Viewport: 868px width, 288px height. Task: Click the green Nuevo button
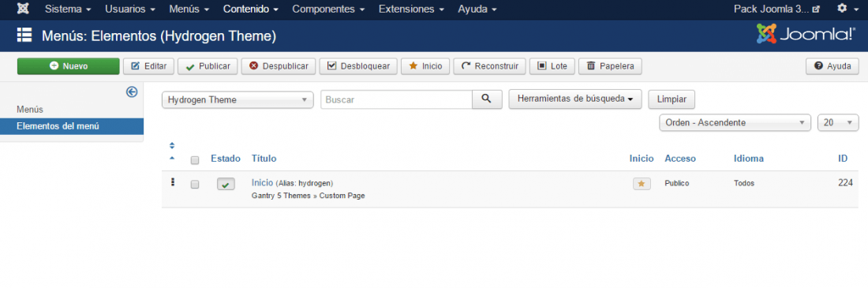[68, 66]
